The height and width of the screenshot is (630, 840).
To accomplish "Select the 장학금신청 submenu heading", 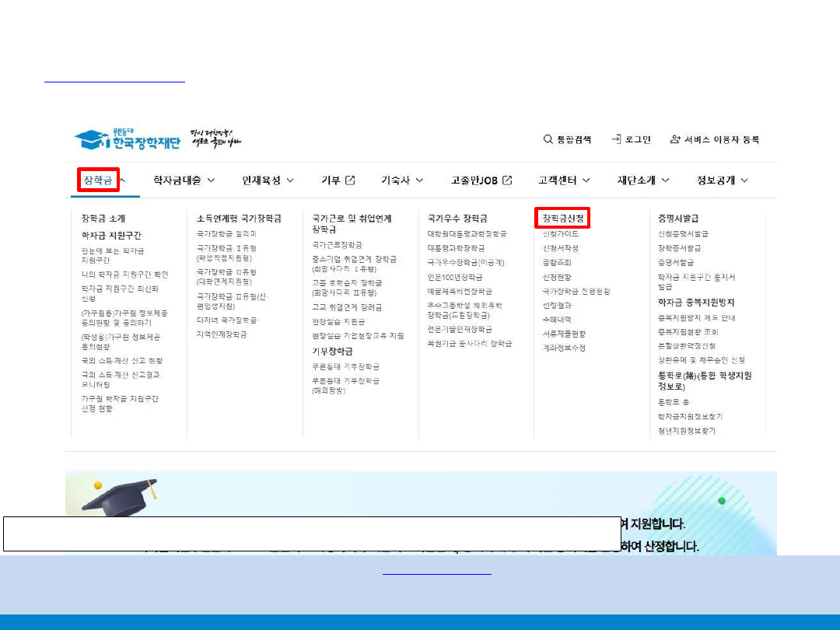I will tap(563, 219).
